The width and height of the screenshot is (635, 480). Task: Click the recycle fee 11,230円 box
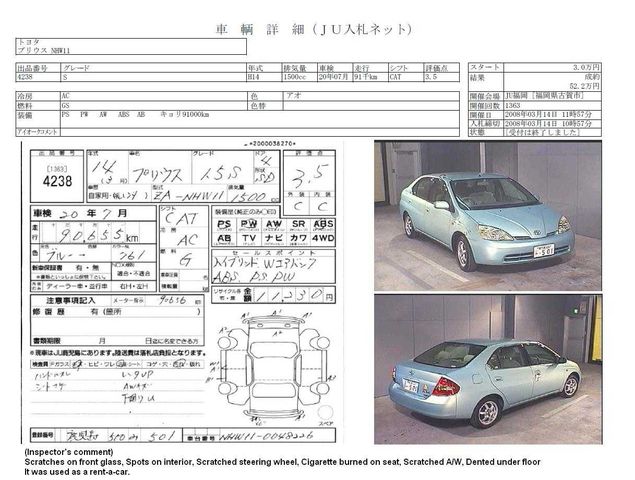(273, 295)
